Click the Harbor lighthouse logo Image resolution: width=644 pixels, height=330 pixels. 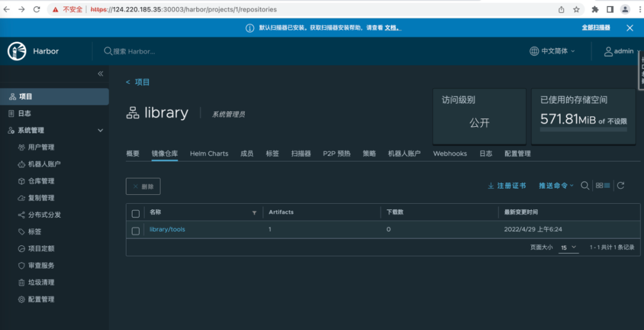pyautogui.click(x=17, y=51)
